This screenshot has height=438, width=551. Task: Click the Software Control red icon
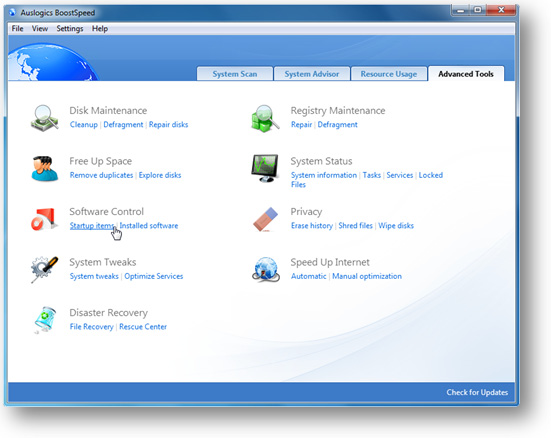click(x=44, y=219)
